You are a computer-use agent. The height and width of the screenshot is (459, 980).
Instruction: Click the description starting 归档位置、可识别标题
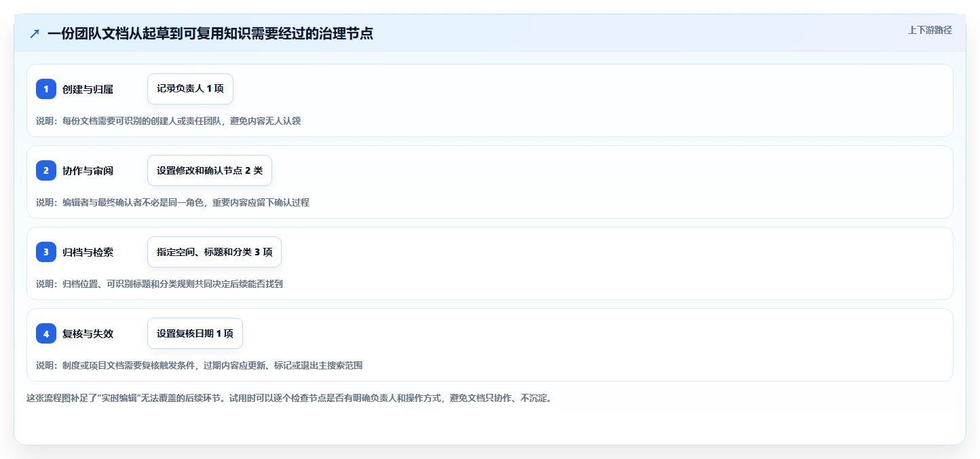(159, 284)
